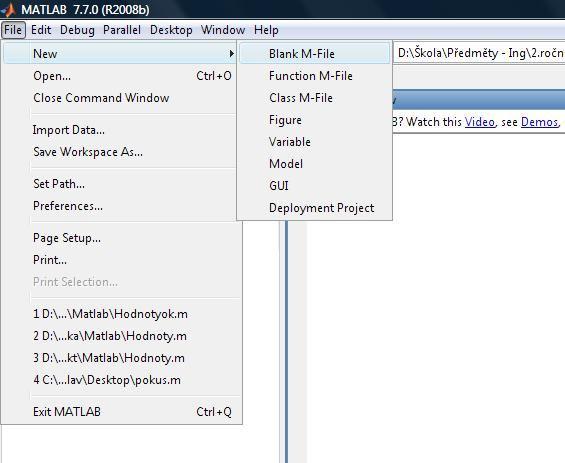Image resolution: width=565 pixels, height=463 pixels.
Task: Click the current directory path field
Action: [x=479, y=53]
